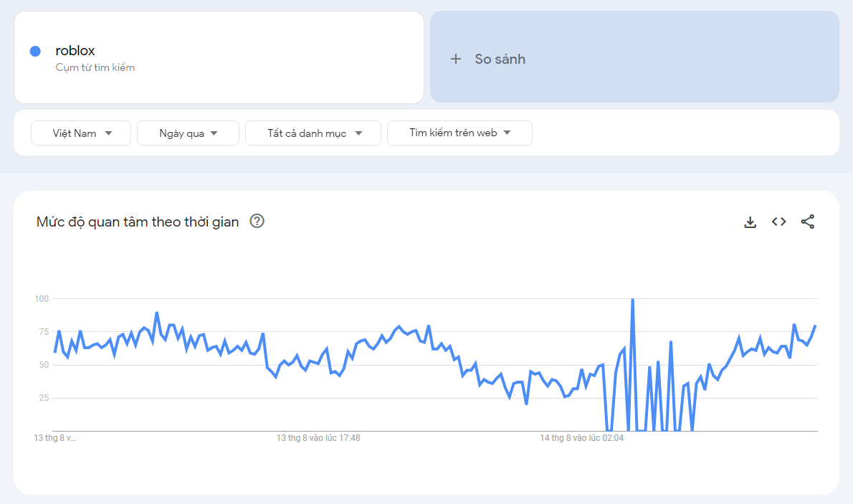
Task: Download the interest chart as CSV
Action: click(x=750, y=222)
